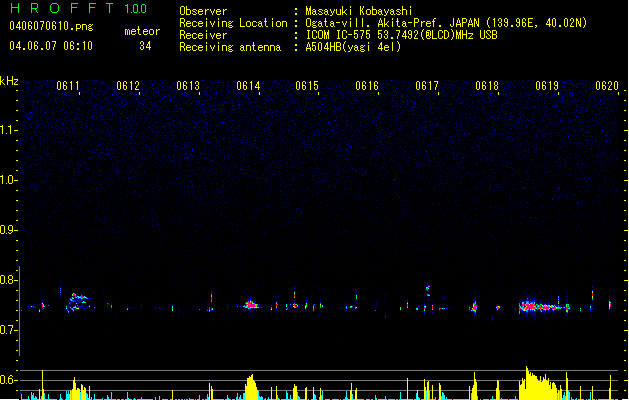Screen dimensions: 629x400
Task: Click the 0619 time marker
Action: click(547, 86)
